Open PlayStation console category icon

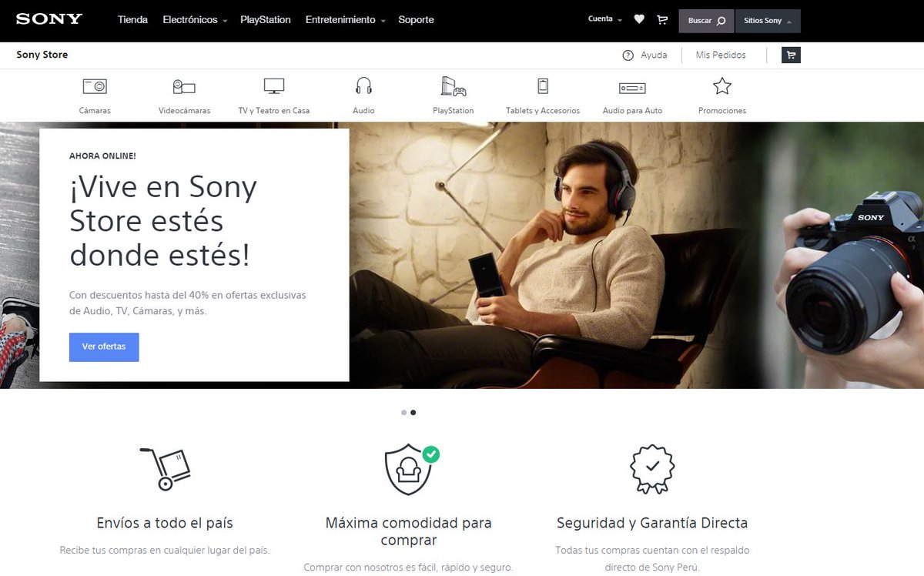pos(454,85)
